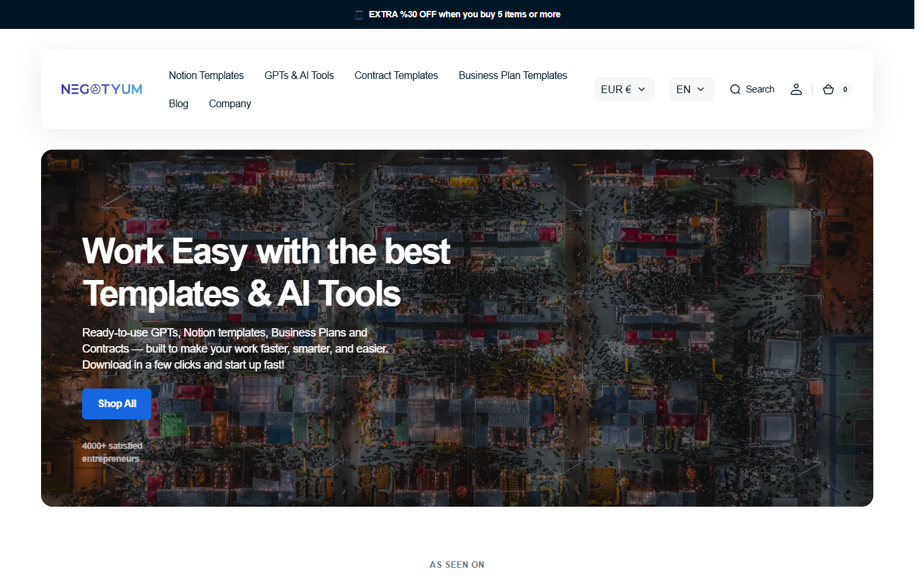Open Business Plan Templates
Viewport: 924px width, 578px height.
(x=513, y=75)
